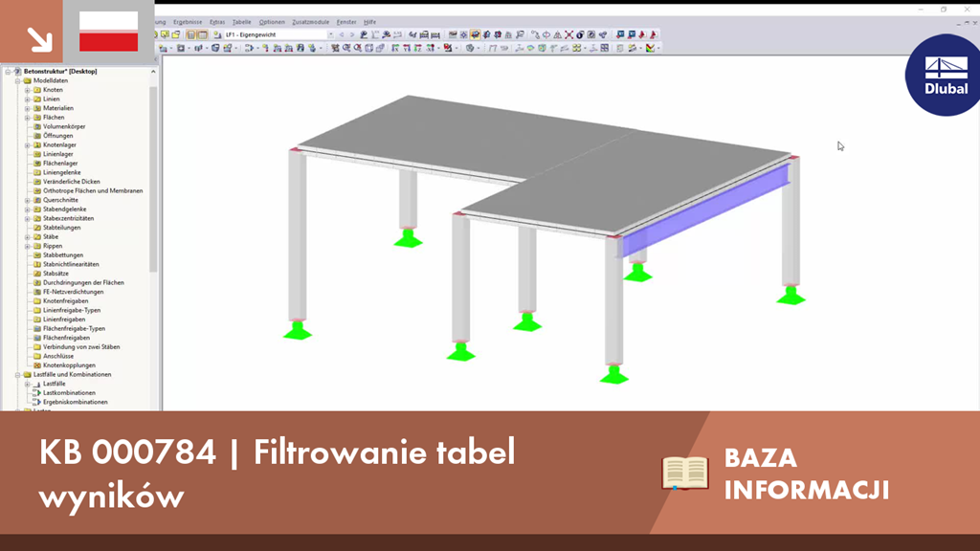Expand the Knoten tree node
This screenshot has height=551, width=980.
28,90
